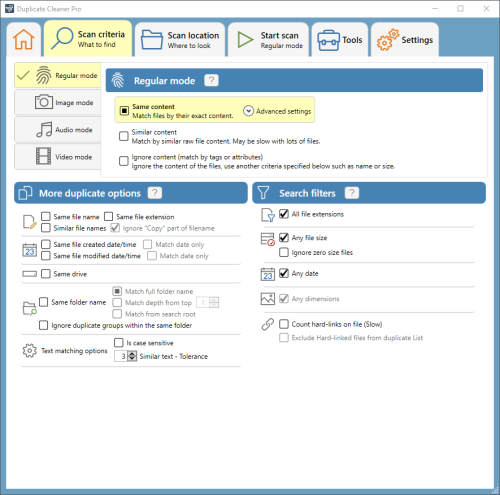
Task: Adjust the Similar text Tolerance spinner arrows
Action: point(132,356)
